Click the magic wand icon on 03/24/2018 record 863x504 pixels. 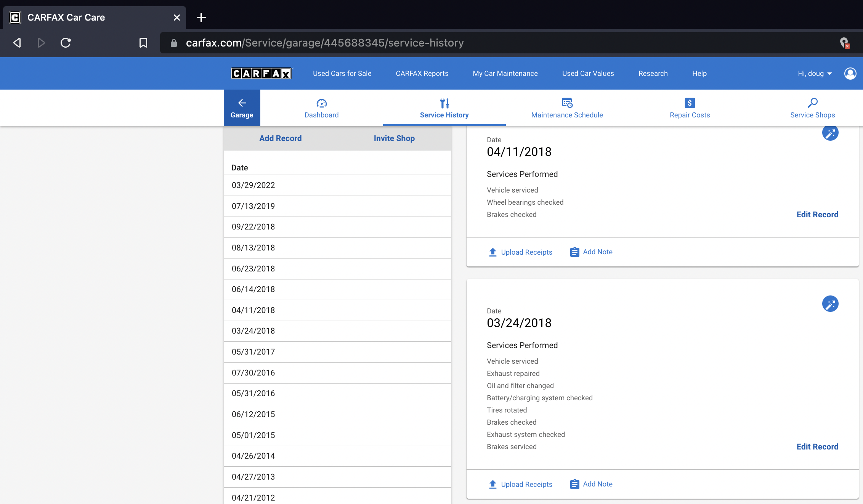point(830,304)
